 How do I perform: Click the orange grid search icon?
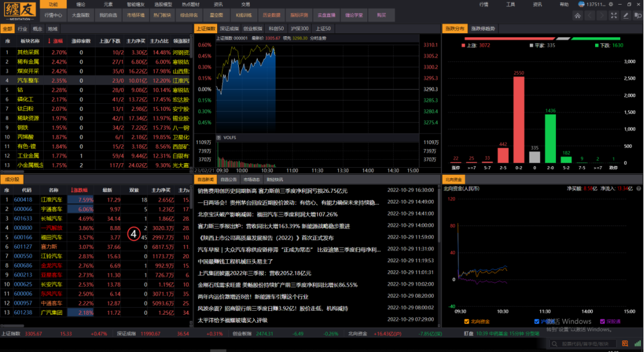click(624, 344)
